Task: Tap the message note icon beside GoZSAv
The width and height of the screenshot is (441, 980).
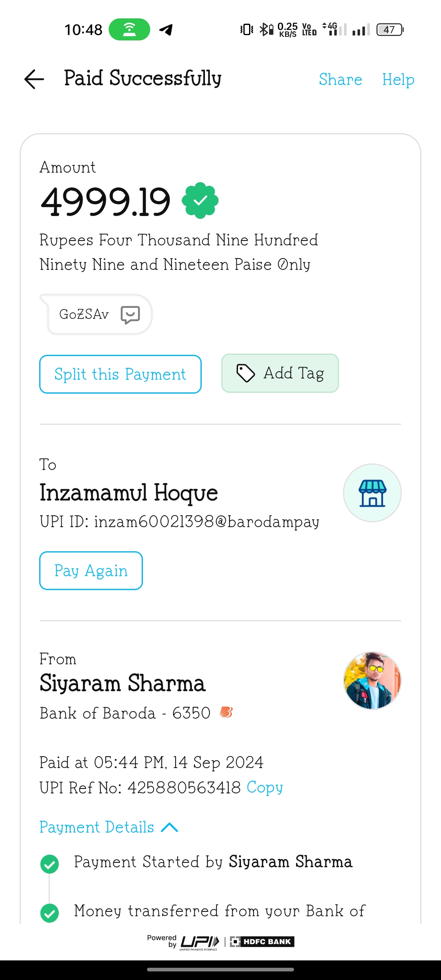Action: (x=130, y=315)
